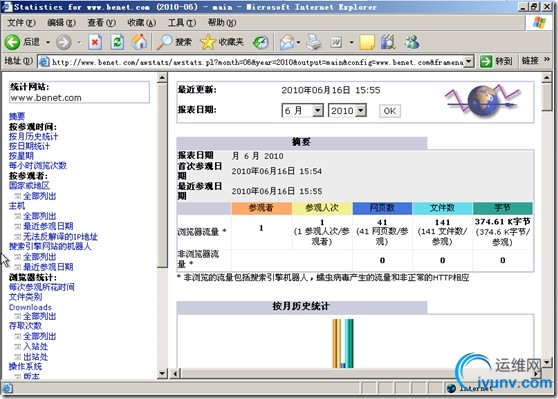Open the 摘要 link in sidebar
This screenshot has height=399, width=558.
pyautogui.click(x=17, y=116)
